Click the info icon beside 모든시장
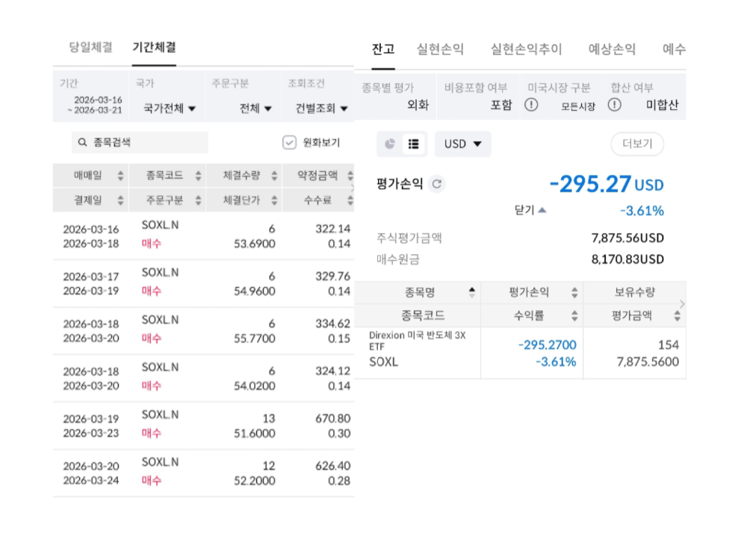 coord(531,105)
